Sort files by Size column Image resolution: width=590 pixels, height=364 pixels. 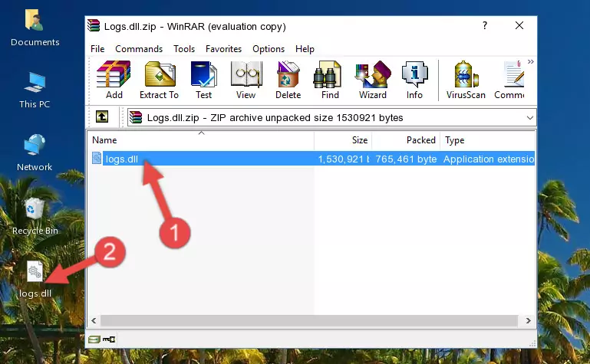pos(343,140)
